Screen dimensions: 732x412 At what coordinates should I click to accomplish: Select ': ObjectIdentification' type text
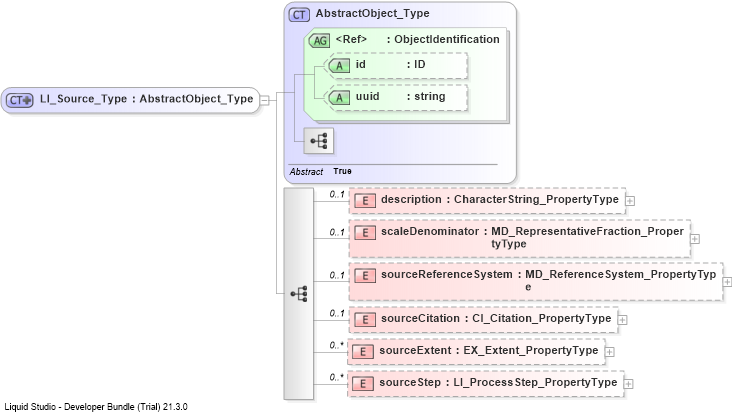pyautogui.click(x=443, y=39)
